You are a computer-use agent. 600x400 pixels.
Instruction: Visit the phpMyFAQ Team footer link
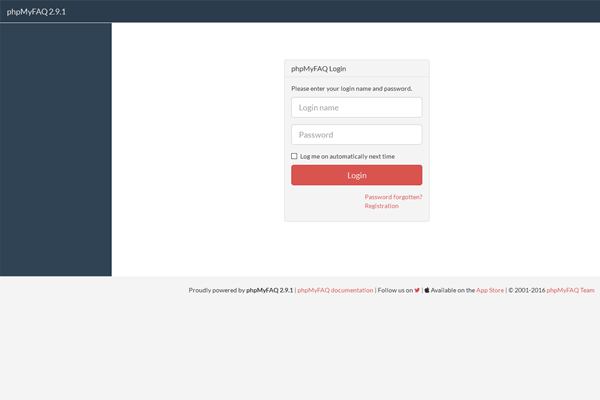(x=571, y=290)
